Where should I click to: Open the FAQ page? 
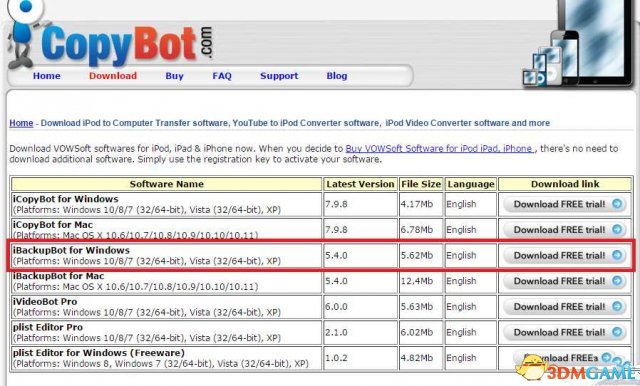(222, 76)
